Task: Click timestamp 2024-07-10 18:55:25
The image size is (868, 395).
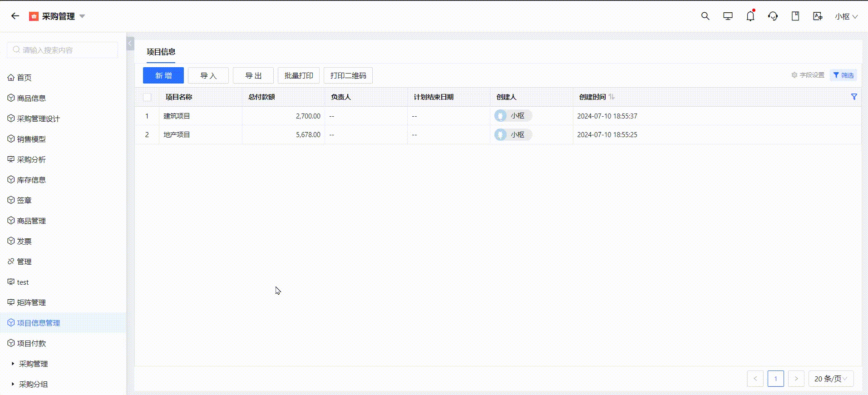Action: pyautogui.click(x=607, y=135)
